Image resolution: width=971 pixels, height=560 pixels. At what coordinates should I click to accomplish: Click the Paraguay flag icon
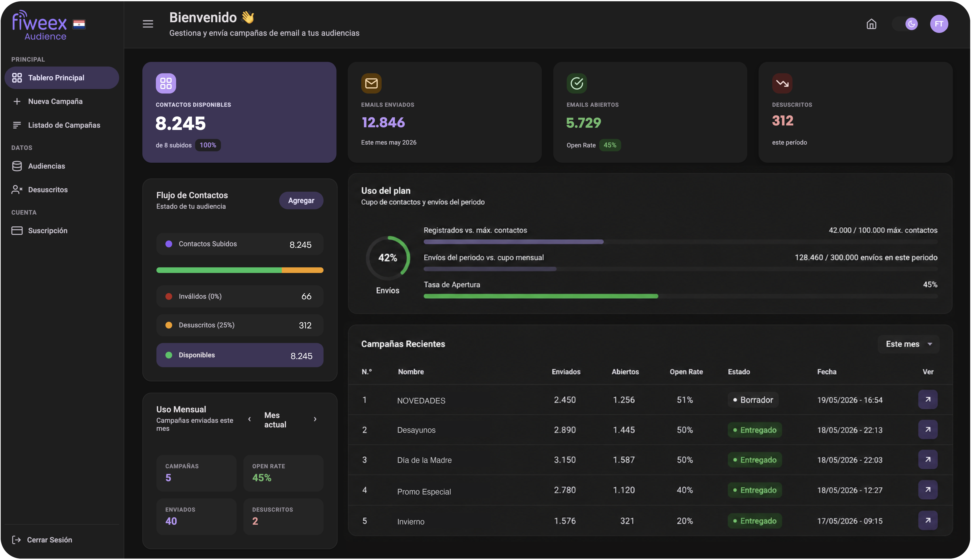coord(79,24)
